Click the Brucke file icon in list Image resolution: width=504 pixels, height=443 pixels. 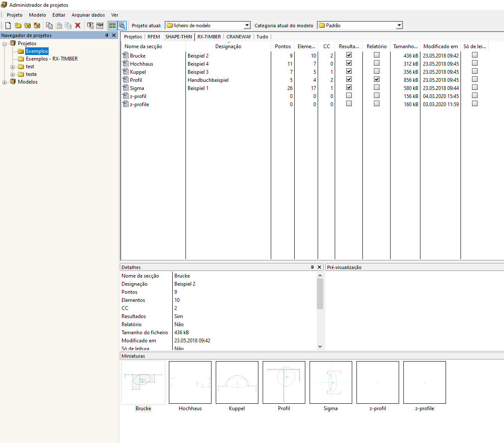pyautogui.click(x=126, y=55)
